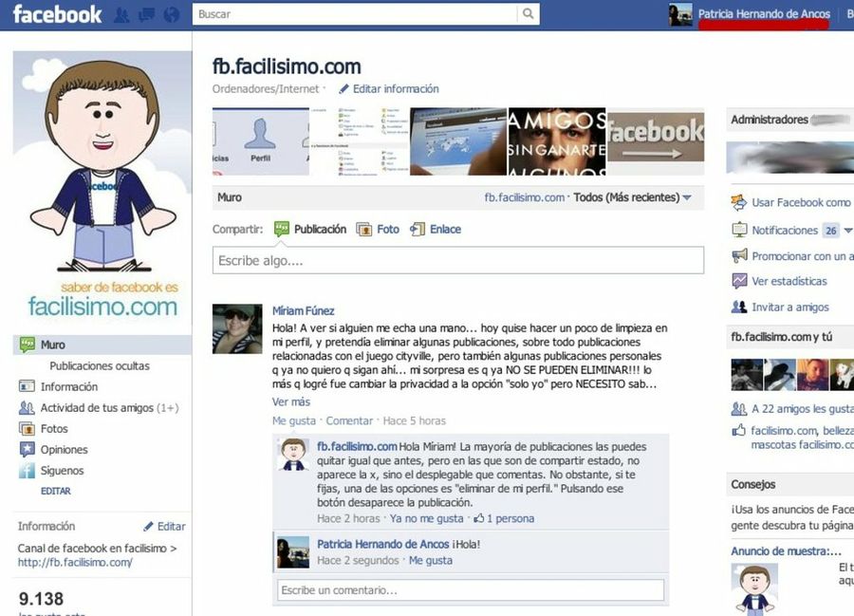Click the thumbs-up 1 persona icon
Viewport: 854px width, 616px height.
(x=479, y=518)
